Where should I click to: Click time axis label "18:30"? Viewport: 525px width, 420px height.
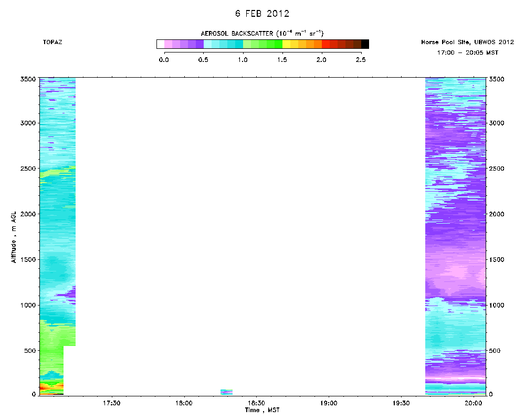(x=256, y=403)
